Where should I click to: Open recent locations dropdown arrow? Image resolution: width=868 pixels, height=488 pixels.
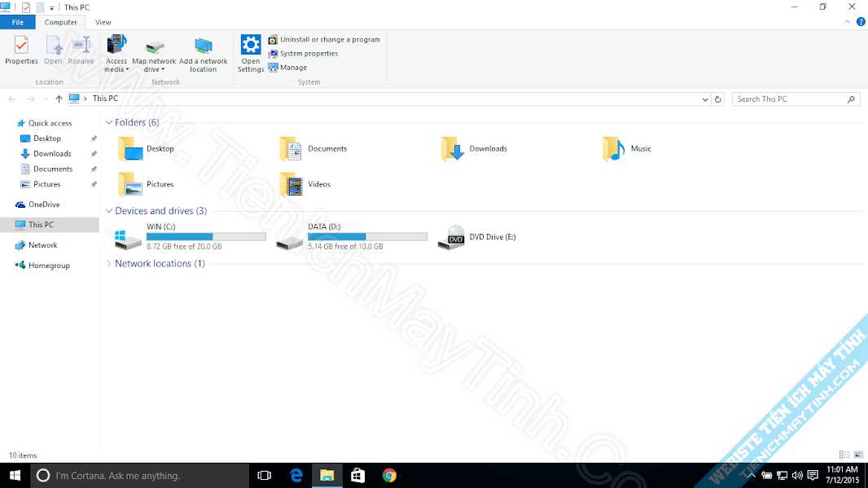[x=46, y=99]
